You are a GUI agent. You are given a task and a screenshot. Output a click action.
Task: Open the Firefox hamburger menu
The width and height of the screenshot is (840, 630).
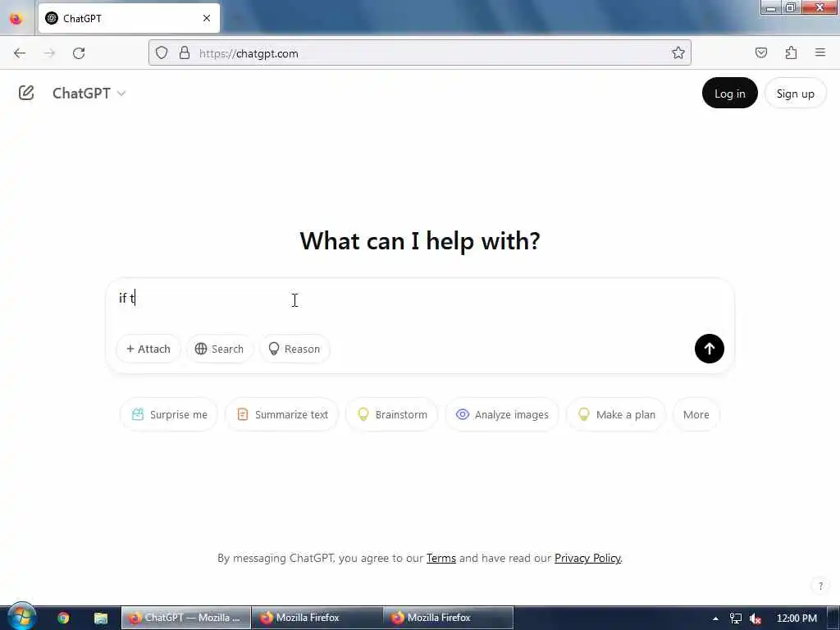point(820,53)
